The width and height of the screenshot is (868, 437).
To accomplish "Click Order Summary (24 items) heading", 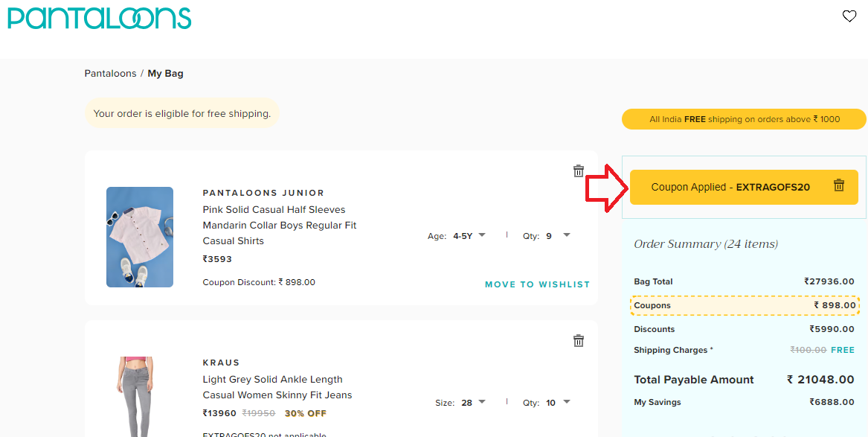I will pyautogui.click(x=706, y=243).
